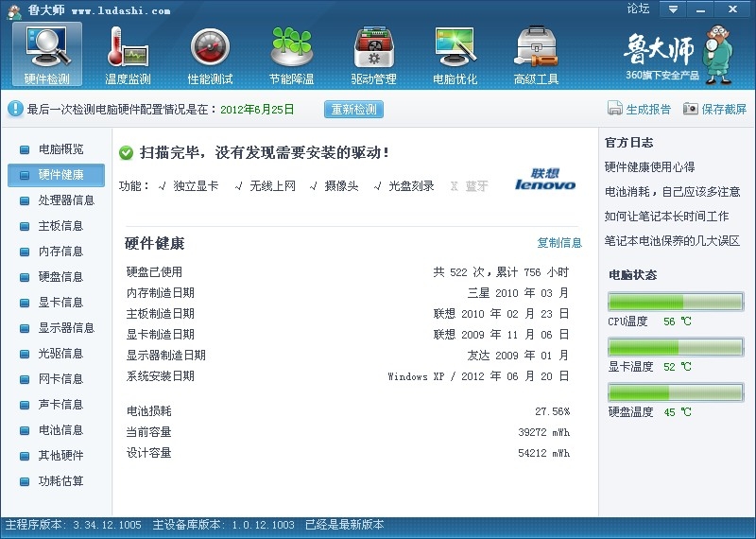
Task: Click the 电脑优化 optimization icon
Action: (x=455, y=55)
